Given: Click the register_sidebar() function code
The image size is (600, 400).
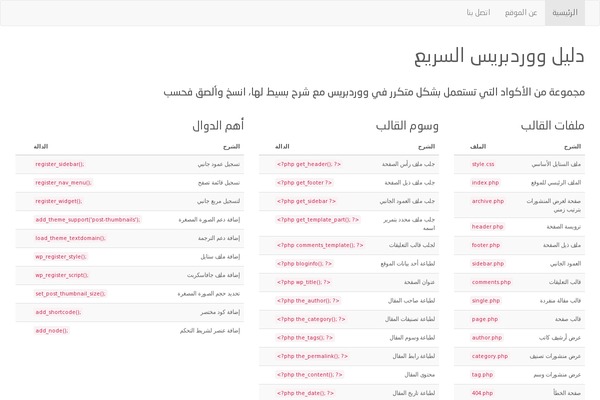Looking at the screenshot, I should [x=59, y=164].
